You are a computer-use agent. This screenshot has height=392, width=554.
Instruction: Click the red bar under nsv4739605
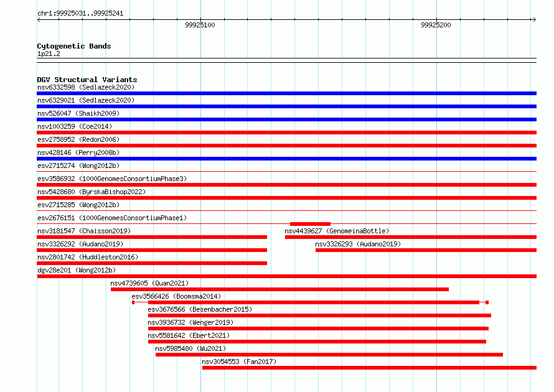(x=279, y=289)
